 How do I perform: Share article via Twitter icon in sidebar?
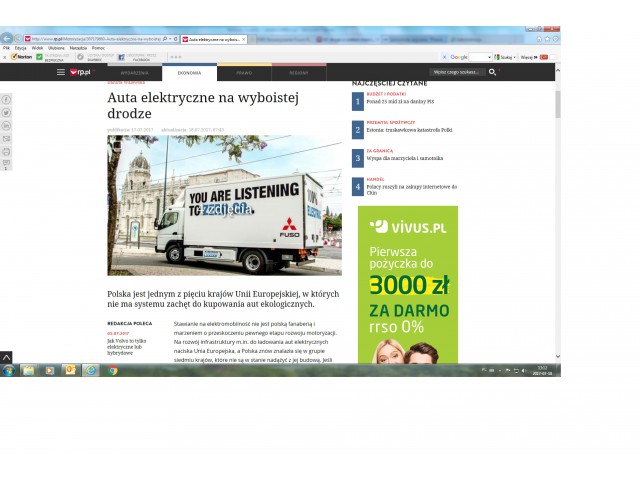point(6,113)
